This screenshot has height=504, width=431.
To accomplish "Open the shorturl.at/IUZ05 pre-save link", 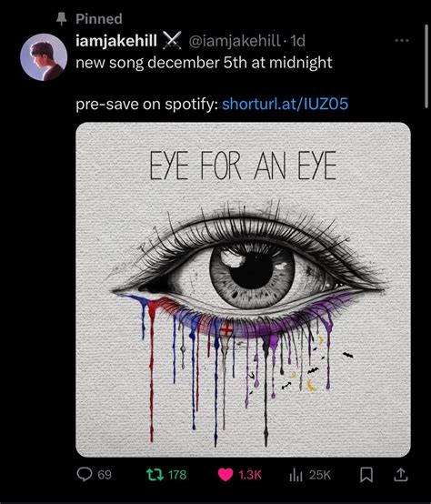I will pos(285,104).
